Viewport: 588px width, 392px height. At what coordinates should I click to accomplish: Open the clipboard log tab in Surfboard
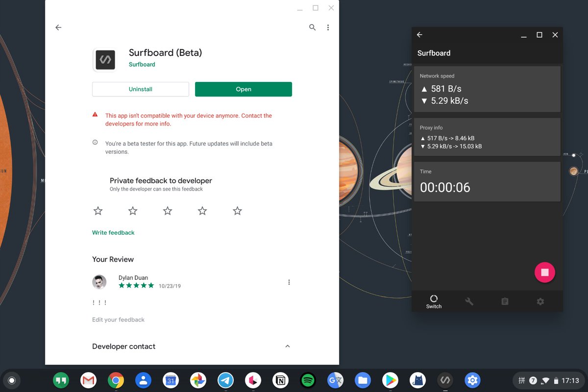505,301
